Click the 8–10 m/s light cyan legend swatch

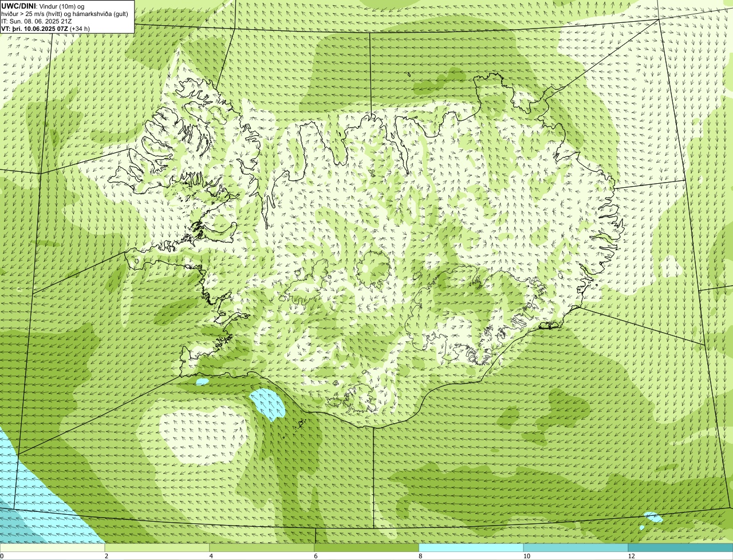tap(471, 547)
